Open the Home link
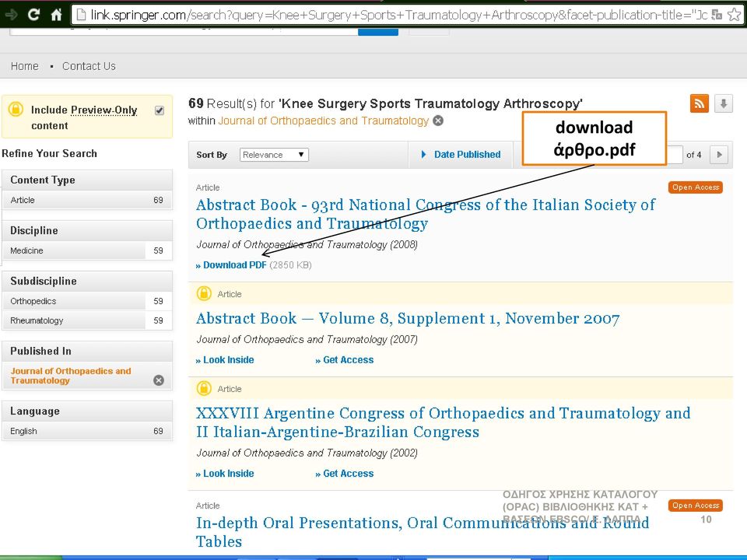 coord(25,65)
